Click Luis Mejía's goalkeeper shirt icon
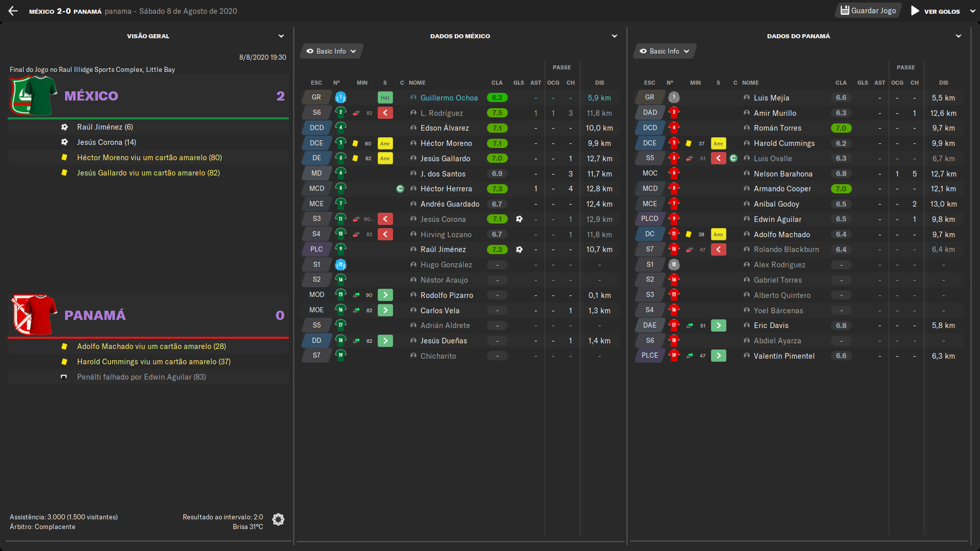This screenshot has height=551, width=980. [674, 97]
